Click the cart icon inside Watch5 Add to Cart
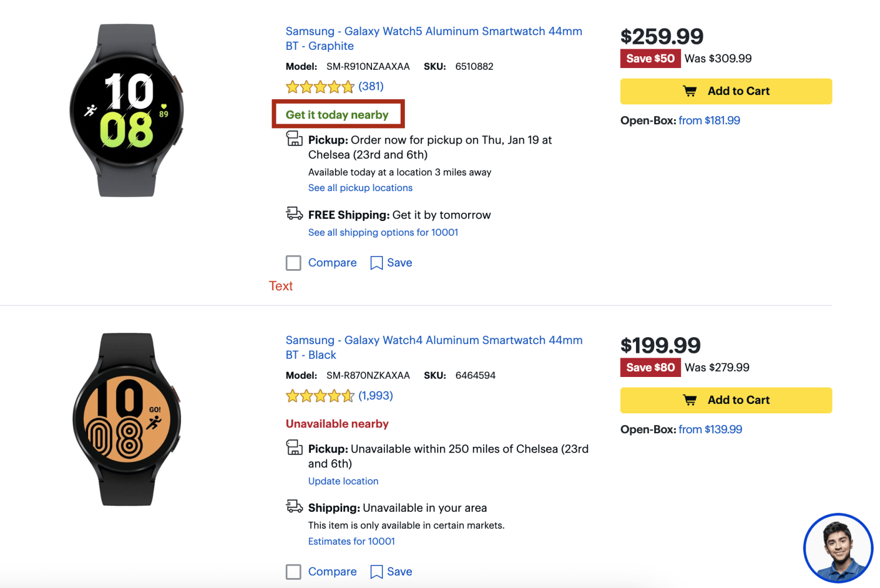 (x=689, y=91)
